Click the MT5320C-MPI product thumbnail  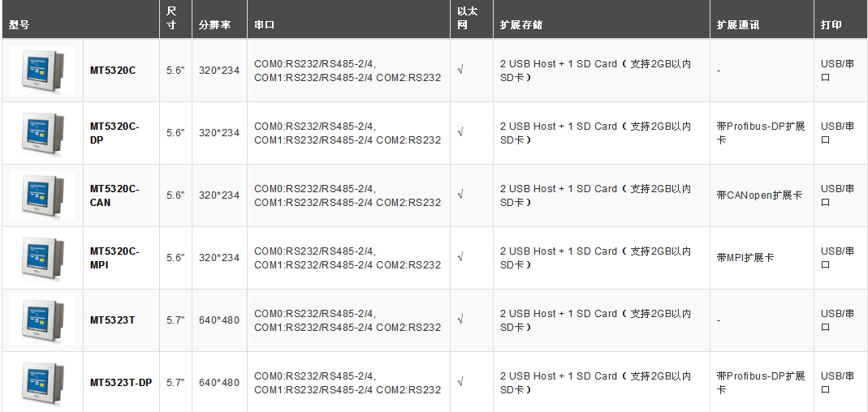pyautogui.click(x=42, y=258)
